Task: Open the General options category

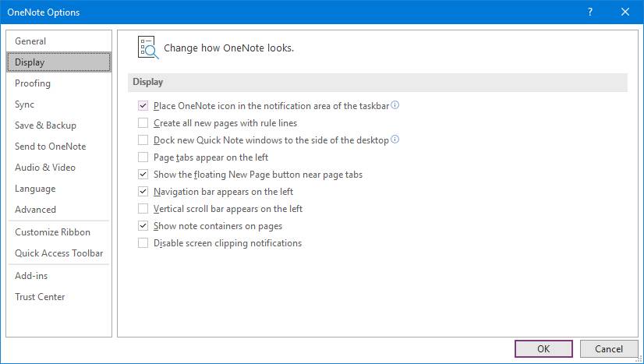Action: click(x=58, y=41)
